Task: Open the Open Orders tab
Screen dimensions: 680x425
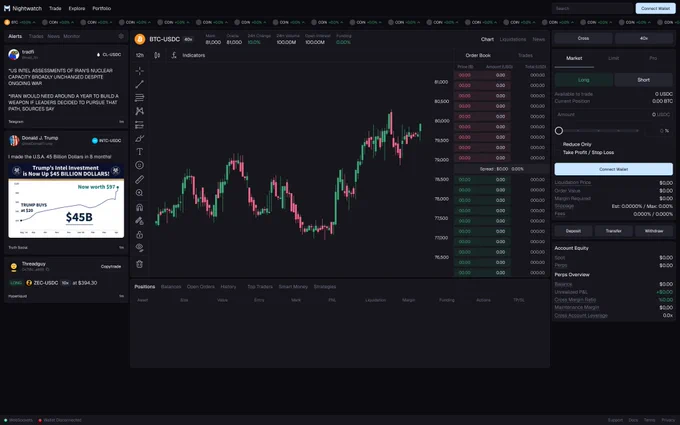Action: (x=201, y=287)
